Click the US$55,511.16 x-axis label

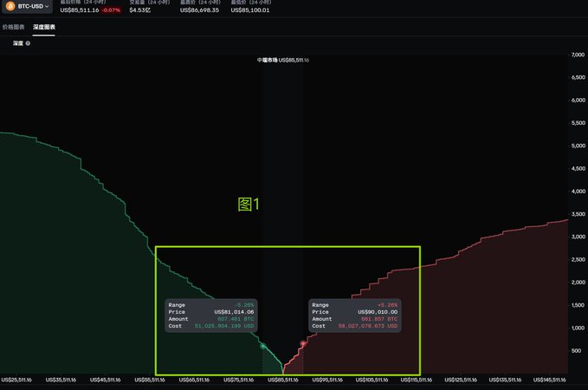tap(150, 380)
